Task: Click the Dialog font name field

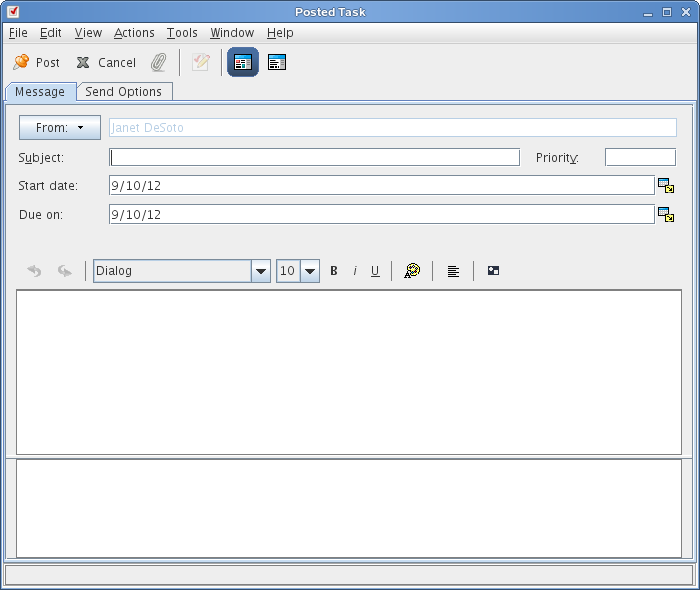Action: 172,271
